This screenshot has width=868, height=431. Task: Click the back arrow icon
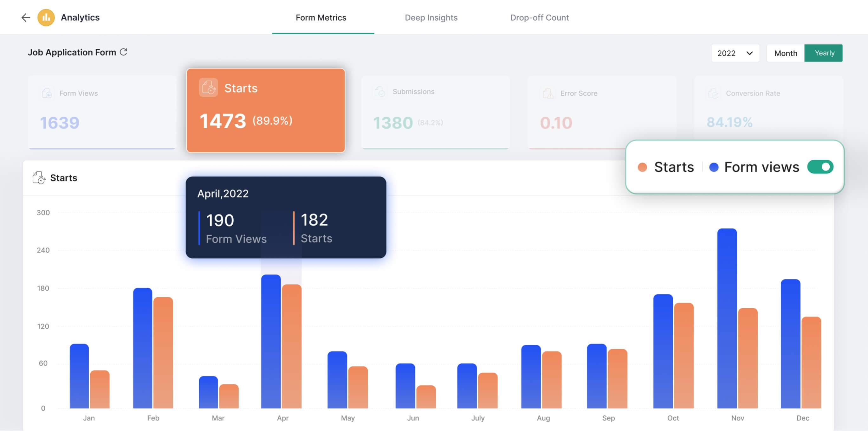point(26,17)
